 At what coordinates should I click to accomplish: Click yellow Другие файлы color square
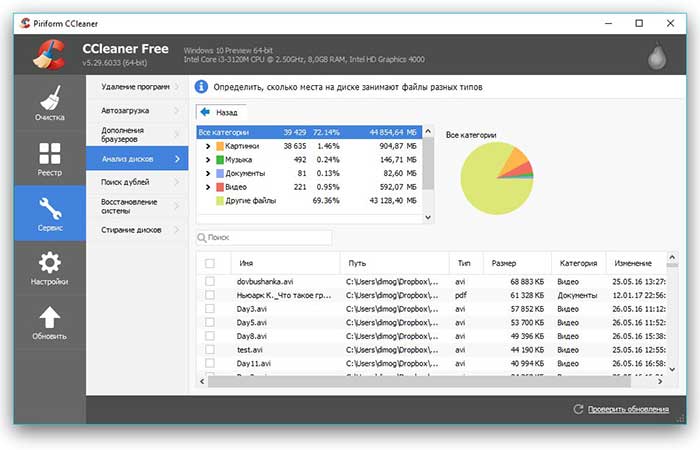click(x=220, y=200)
